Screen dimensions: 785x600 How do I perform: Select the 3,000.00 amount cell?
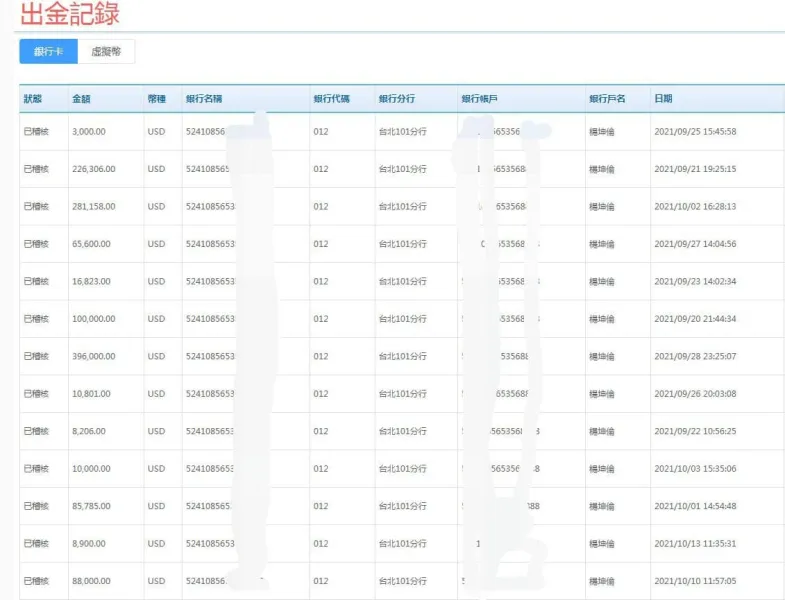pyautogui.click(x=89, y=131)
